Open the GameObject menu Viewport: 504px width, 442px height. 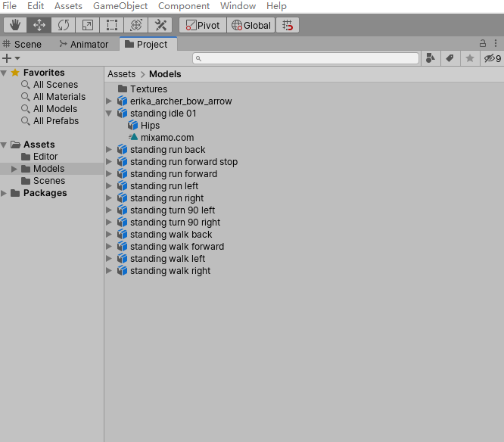pos(120,6)
